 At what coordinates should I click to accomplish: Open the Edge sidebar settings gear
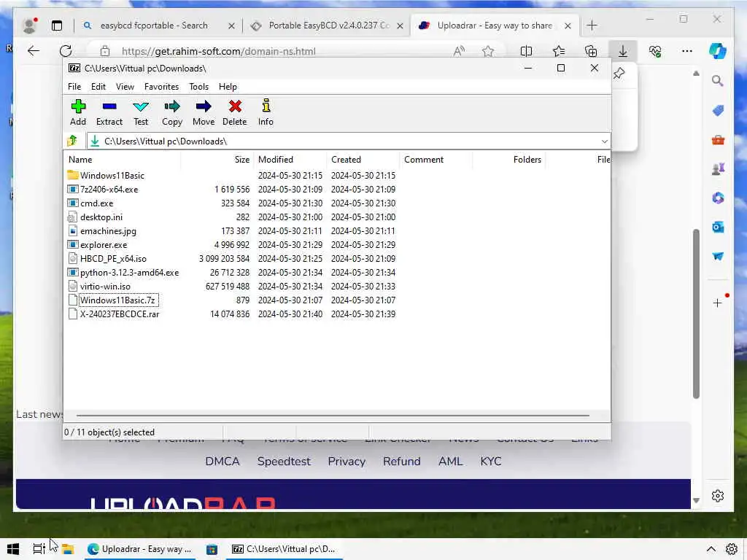718,496
